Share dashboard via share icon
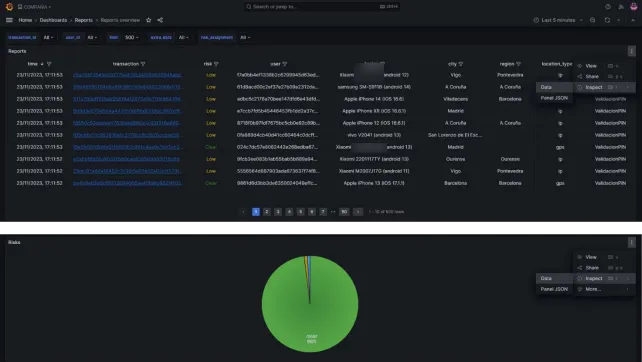642x362 pixels. [160, 20]
